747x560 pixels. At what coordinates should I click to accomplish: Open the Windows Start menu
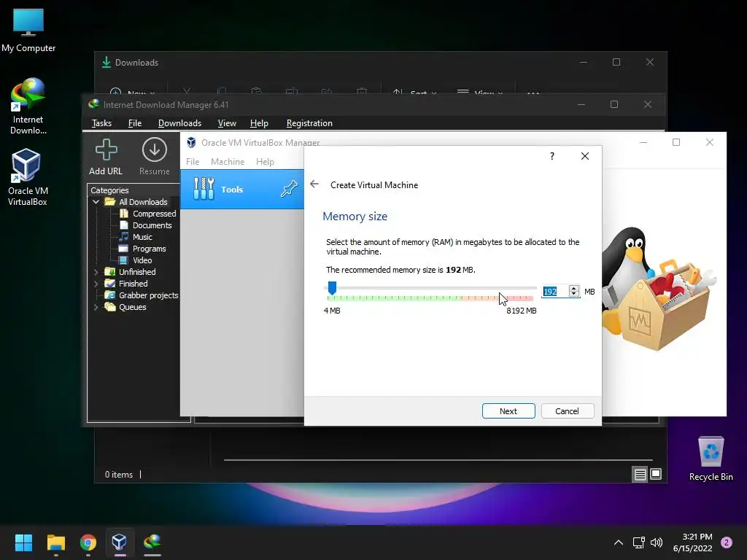[x=23, y=542]
